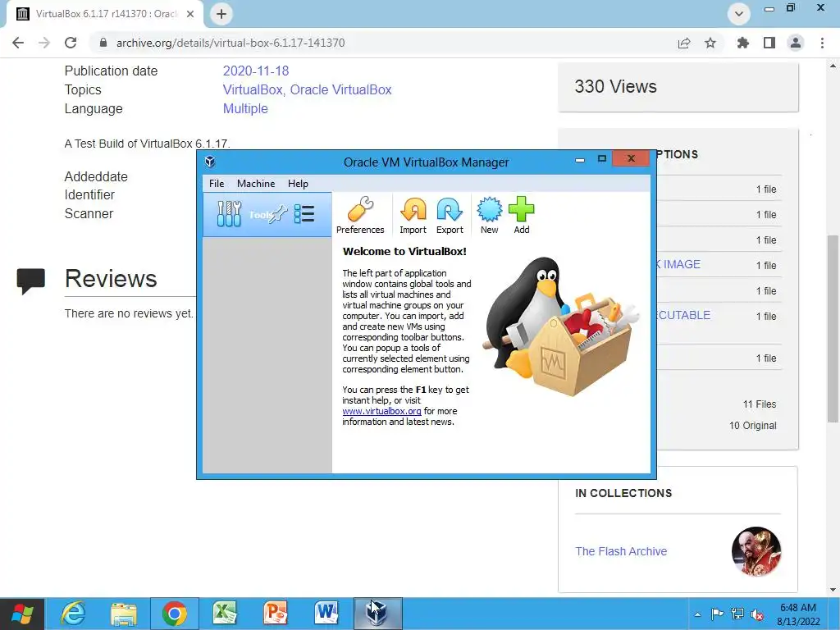Expand the tab search dropdown

tap(739, 14)
